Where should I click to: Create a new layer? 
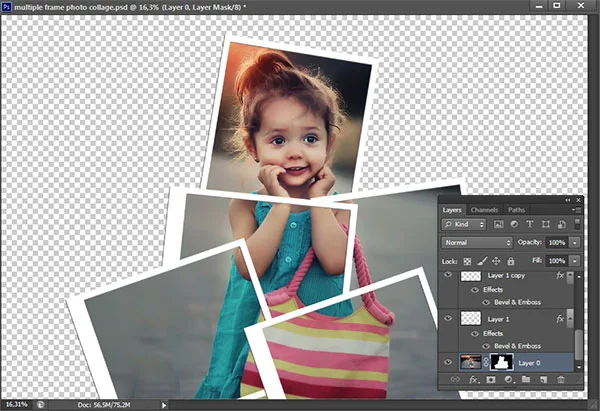tap(543, 379)
